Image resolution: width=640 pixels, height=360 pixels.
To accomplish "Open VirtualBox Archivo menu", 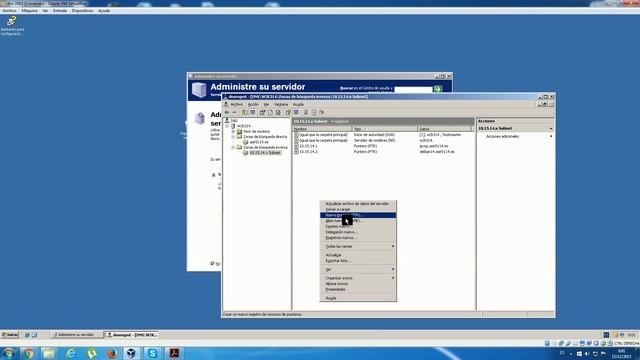I will (9, 11).
